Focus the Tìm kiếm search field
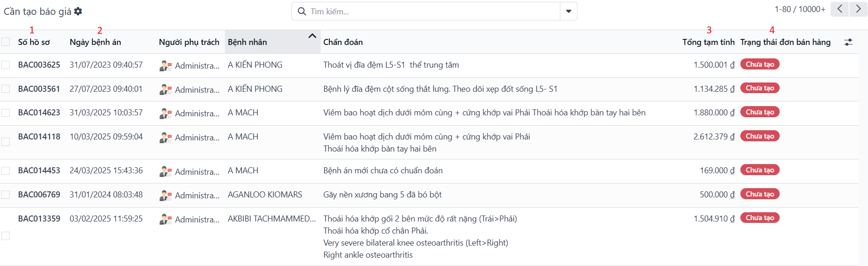 click(433, 11)
